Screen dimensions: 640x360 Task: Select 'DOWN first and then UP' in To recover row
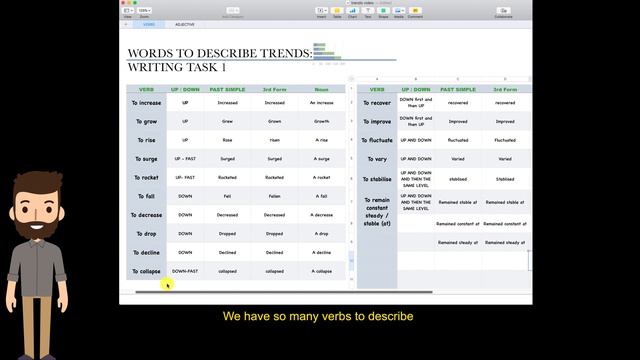416,103
